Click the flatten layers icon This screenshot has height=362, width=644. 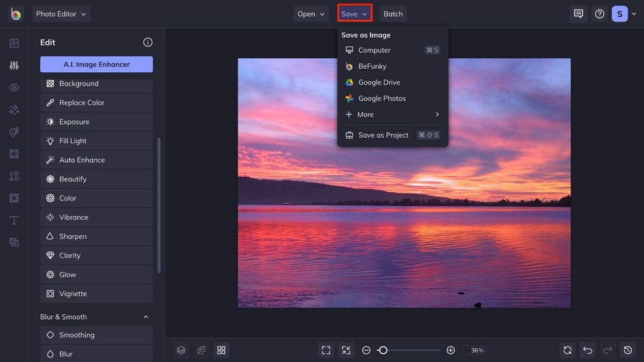coord(201,350)
